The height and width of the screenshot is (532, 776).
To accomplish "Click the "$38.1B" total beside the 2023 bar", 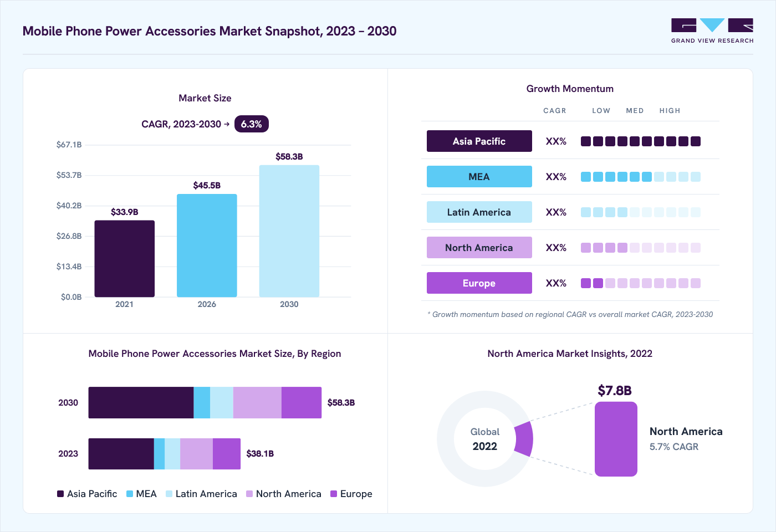I will [260, 454].
